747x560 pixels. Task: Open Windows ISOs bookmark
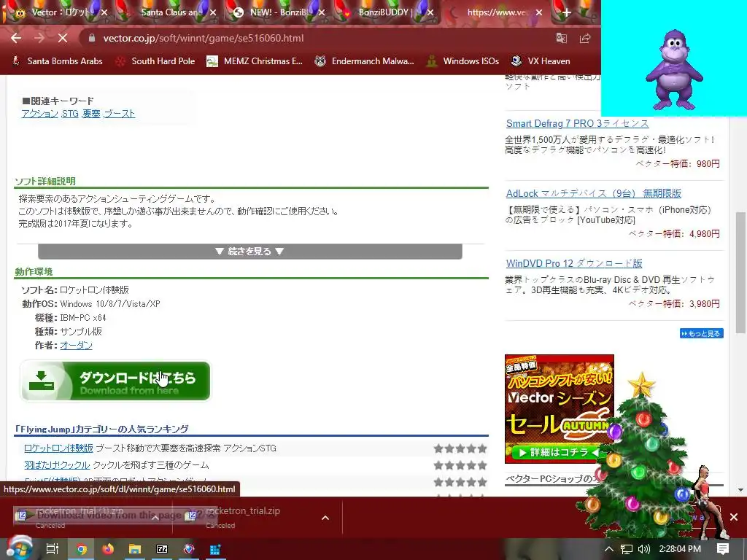[462, 61]
